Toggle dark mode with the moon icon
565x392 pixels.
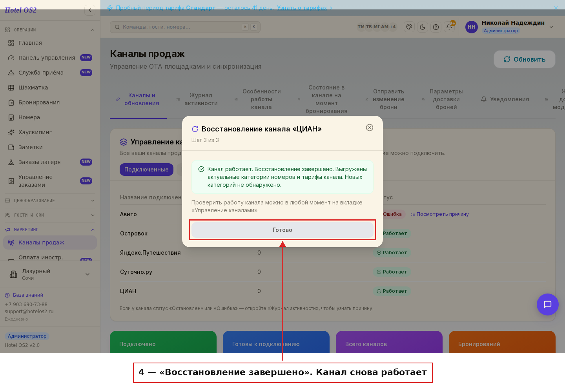[423, 27]
